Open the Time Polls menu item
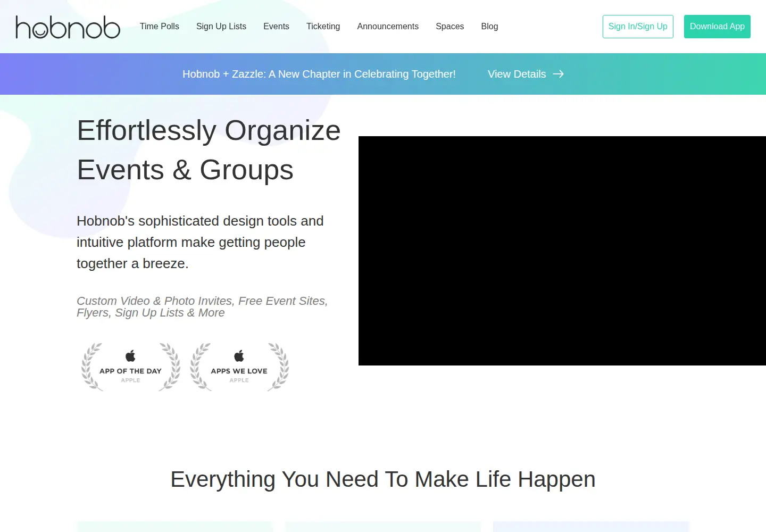The image size is (766, 532). point(160,27)
